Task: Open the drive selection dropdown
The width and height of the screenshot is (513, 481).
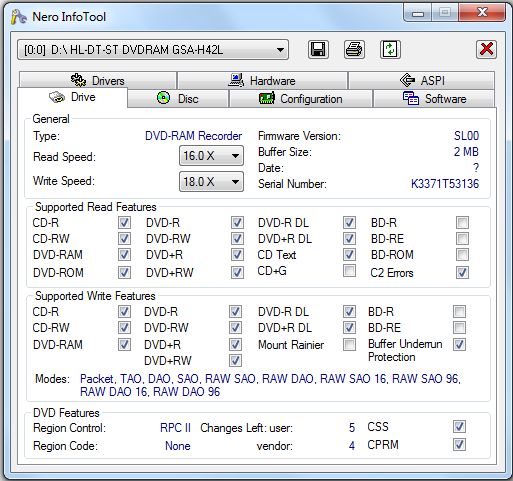Action: [x=153, y=50]
